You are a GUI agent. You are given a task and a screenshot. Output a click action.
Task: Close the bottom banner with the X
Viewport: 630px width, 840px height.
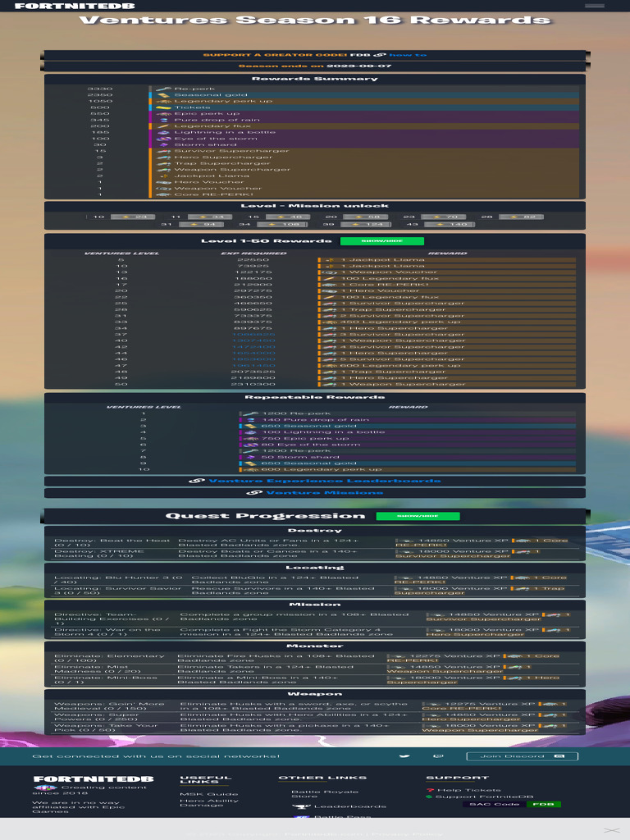[611, 830]
